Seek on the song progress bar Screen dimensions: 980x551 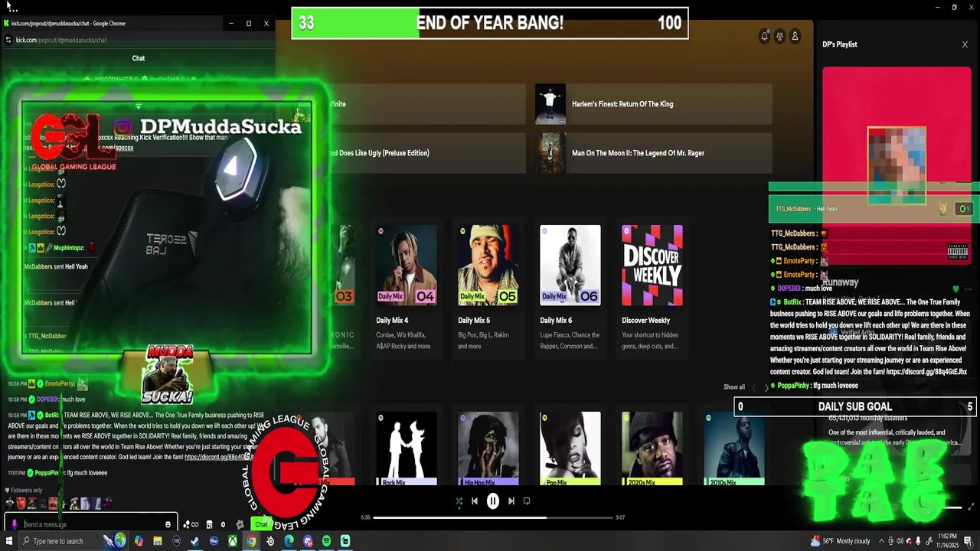tap(494, 517)
